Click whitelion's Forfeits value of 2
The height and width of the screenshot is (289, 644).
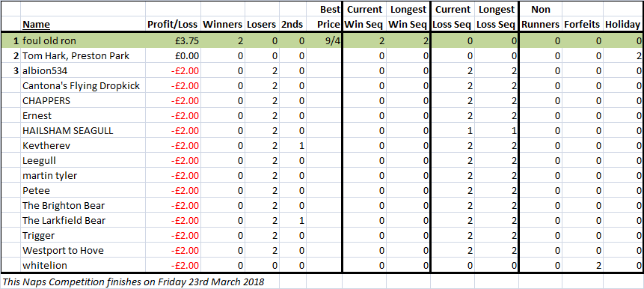pos(583,266)
